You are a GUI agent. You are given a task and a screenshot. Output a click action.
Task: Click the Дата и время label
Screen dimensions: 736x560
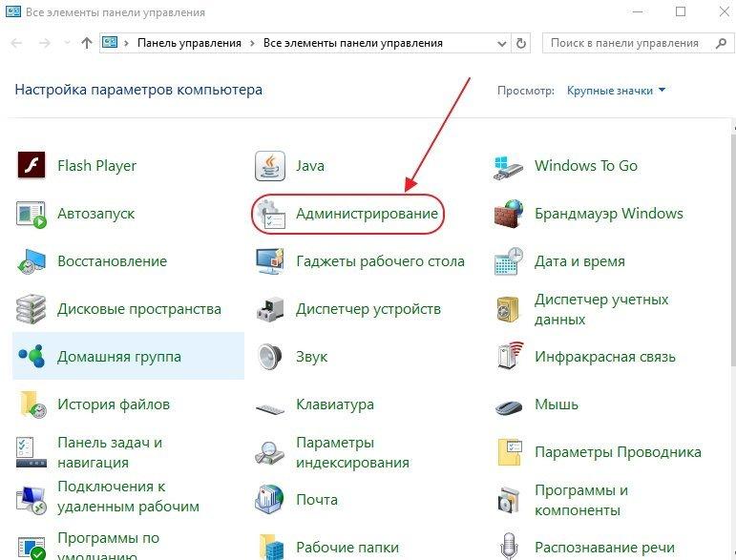tap(579, 261)
